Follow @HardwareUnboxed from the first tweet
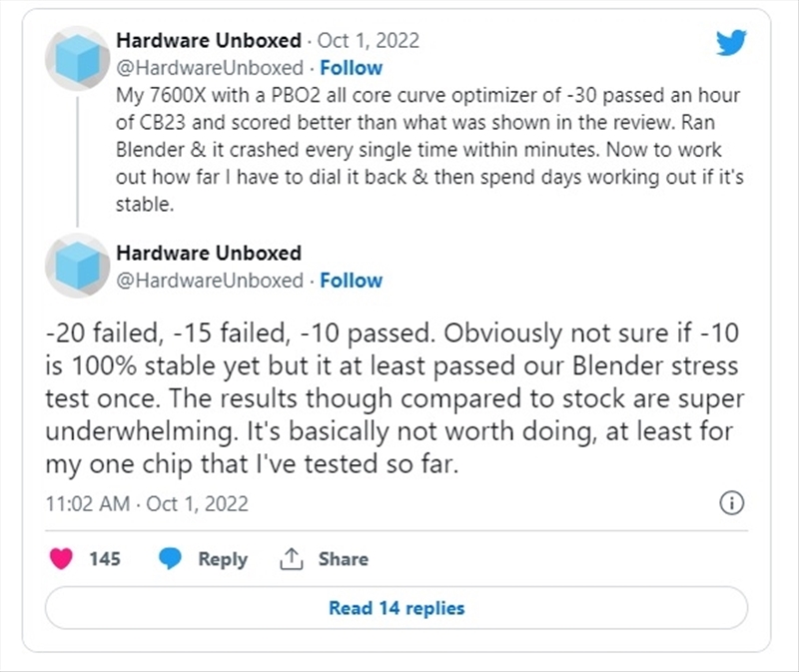This screenshot has width=799, height=672. [350, 68]
